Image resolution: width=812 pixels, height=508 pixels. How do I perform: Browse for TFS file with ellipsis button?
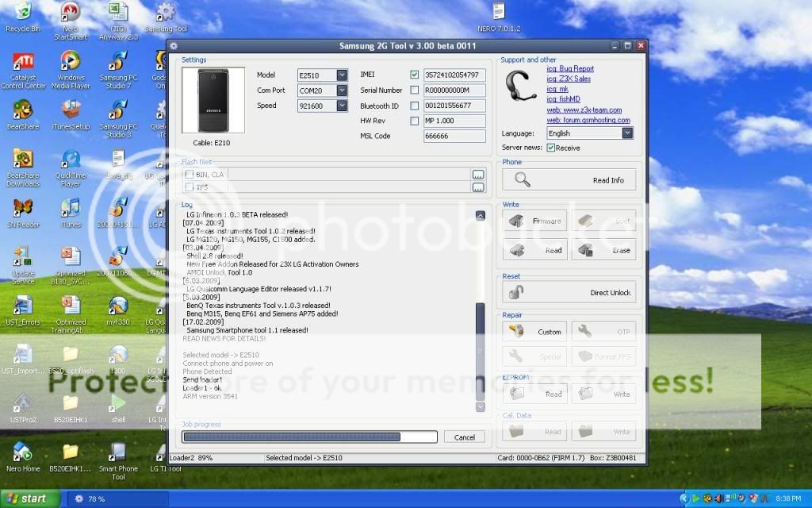coord(478,187)
